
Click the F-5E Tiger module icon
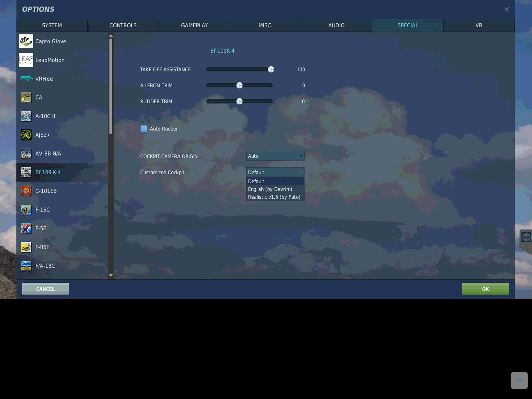[26, 228]
